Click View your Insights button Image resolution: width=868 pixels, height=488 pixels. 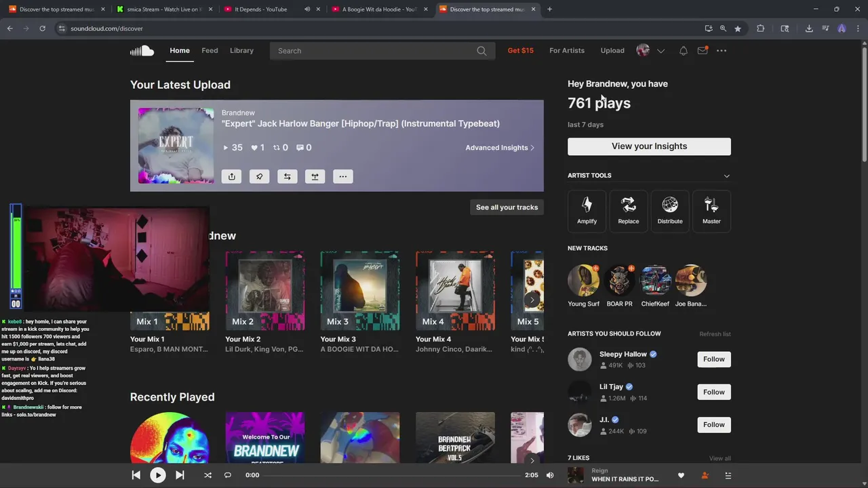(649, 146)
